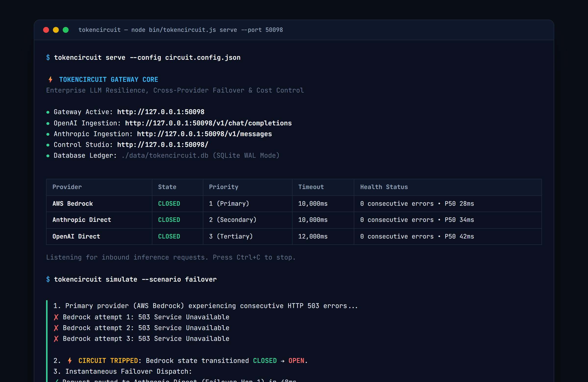The height and width of the screenshot is (382, 588).
Task: Click the lightning bolt beside TOKENCIRCUIT GATEWAY CORE
Action: tap(50, 80)
